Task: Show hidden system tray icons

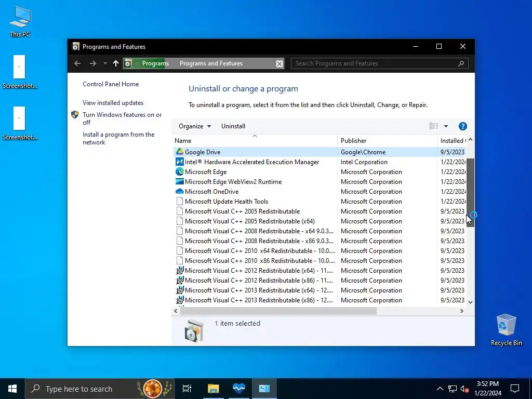Action: coord(440,389)
